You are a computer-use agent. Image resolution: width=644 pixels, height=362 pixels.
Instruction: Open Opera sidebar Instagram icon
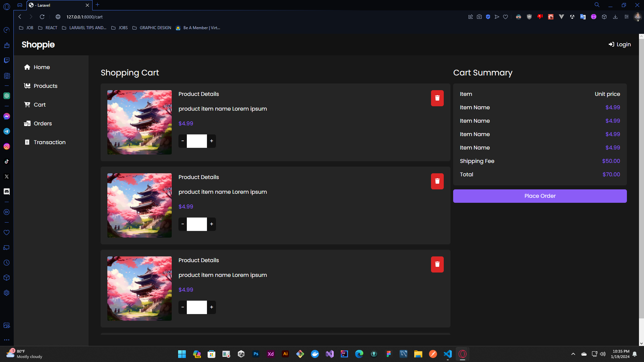coord(7,146)
